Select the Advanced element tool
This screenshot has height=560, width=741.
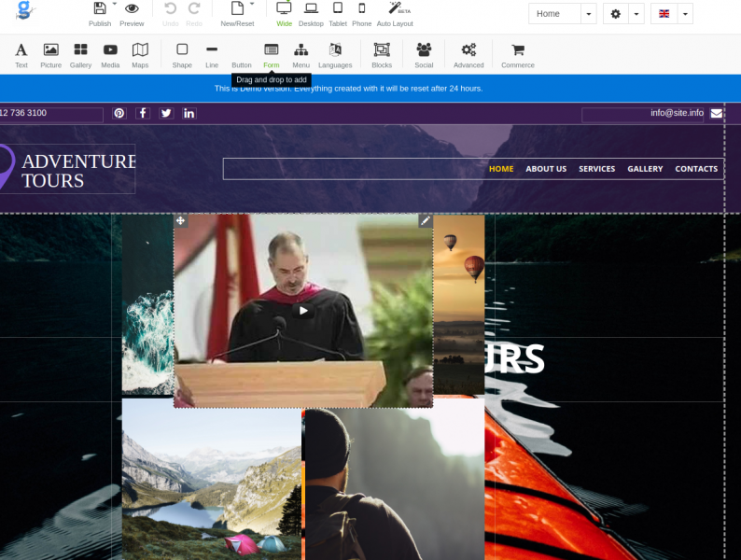pyautogui.click(x=468, y=55)
